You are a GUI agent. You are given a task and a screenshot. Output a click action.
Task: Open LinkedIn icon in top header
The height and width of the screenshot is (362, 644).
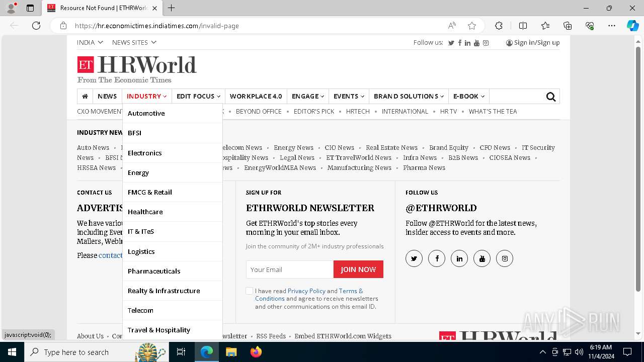coord(468,43)
